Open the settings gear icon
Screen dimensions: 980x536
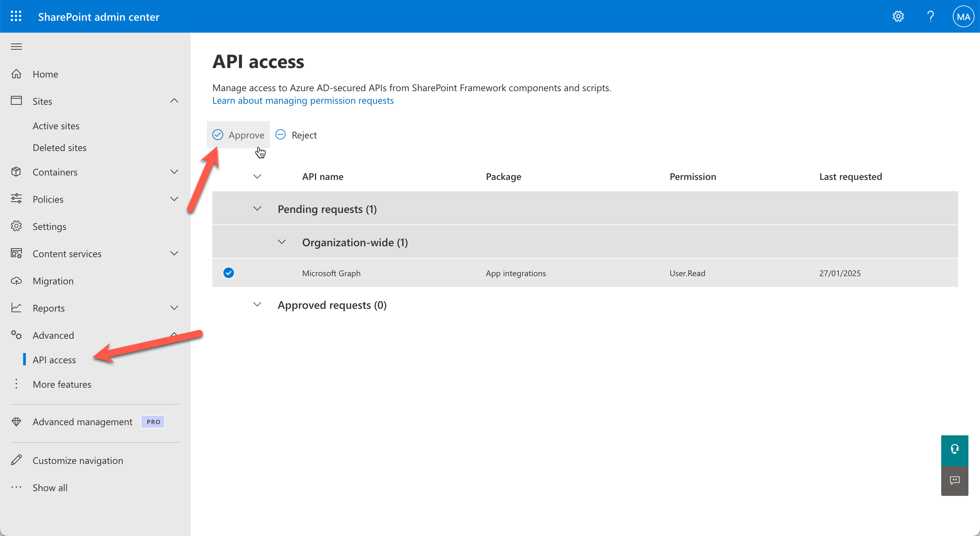[898, 16]
